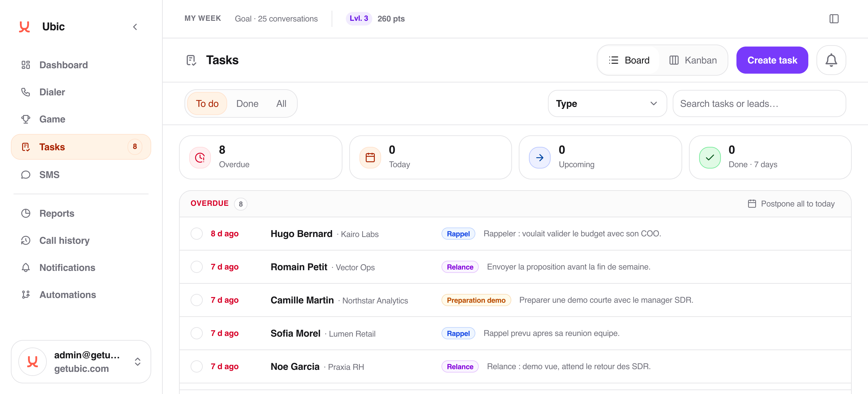This screenshot has width=868, height=394.
Task: Select the Kanban view tab
Action: click(693, 60)
